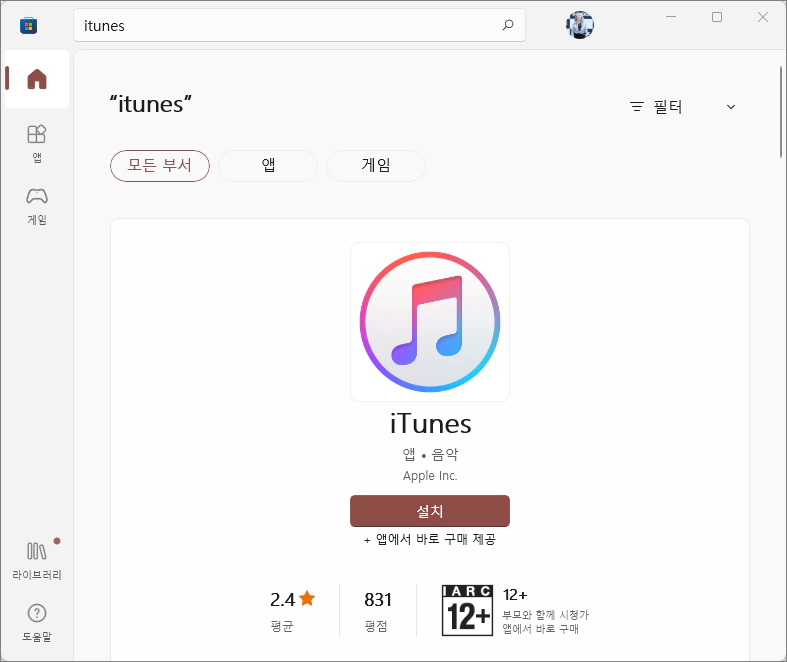This screenshot has width=787, height=662.
Task: Open Help (도움말) in the sidebar
Action: (x=37, y=623)
